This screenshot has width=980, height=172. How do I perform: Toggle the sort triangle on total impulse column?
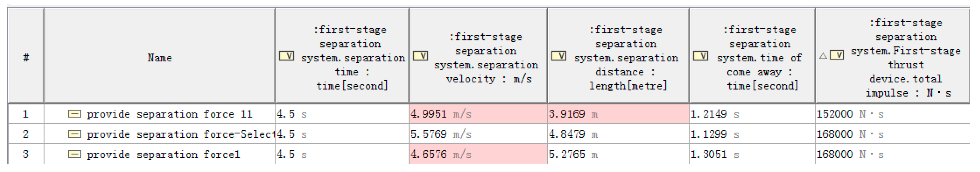click(823, 56)
